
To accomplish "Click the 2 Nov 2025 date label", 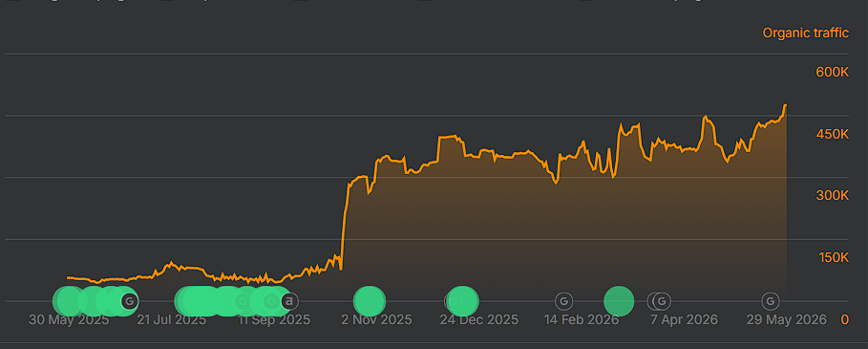I will click(376, 320).
